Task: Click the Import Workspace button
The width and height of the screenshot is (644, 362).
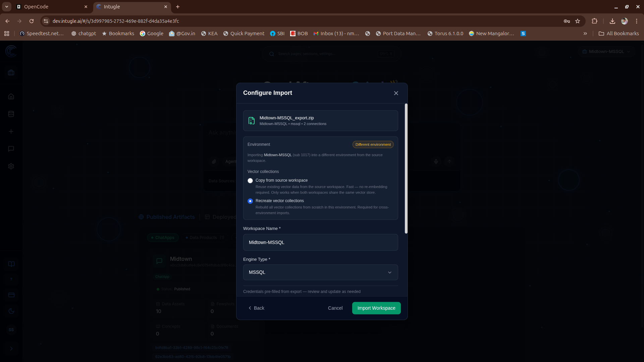Action: 376,308
